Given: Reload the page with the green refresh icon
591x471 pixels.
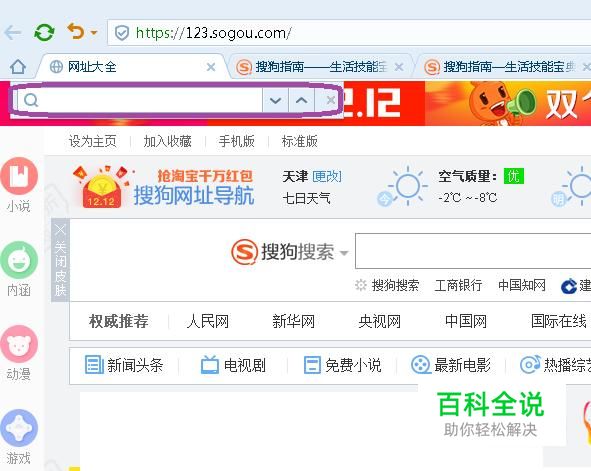Looking at the screenshot, I should click(x=44, y=33).
